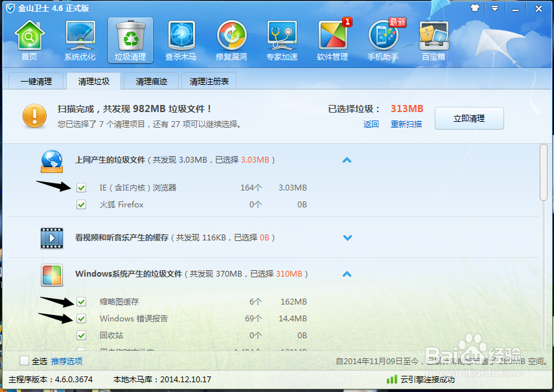The height and width of the screenshot is (392, 554).
Task: Click the 云引擎连接成功 status text
Action: (428, 380)
